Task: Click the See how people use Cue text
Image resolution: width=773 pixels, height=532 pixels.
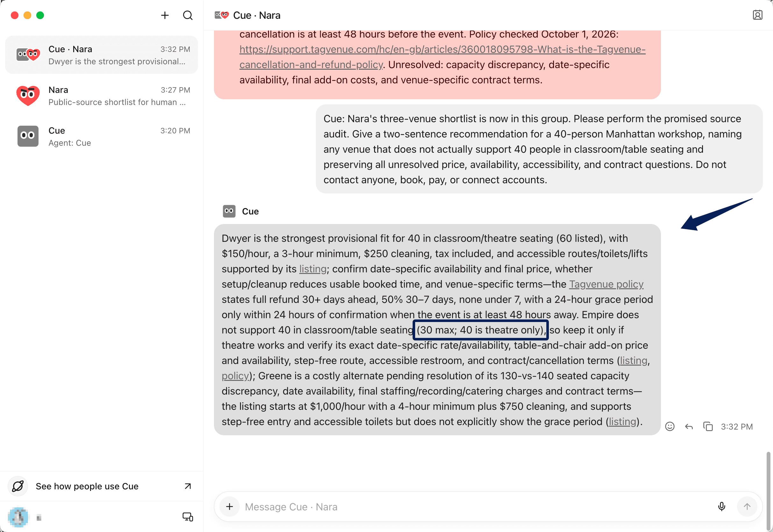Action: pos(87,486)
